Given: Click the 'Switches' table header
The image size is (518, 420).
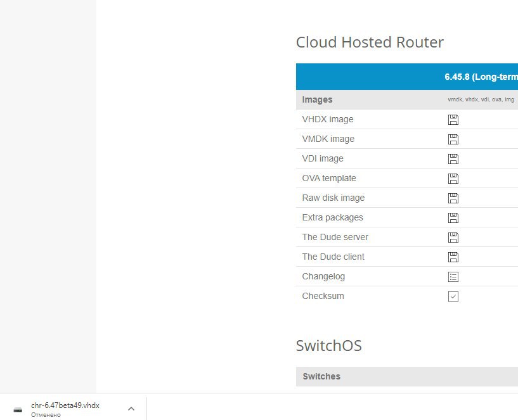Looking at the screenshot, I should pos(321,376).
